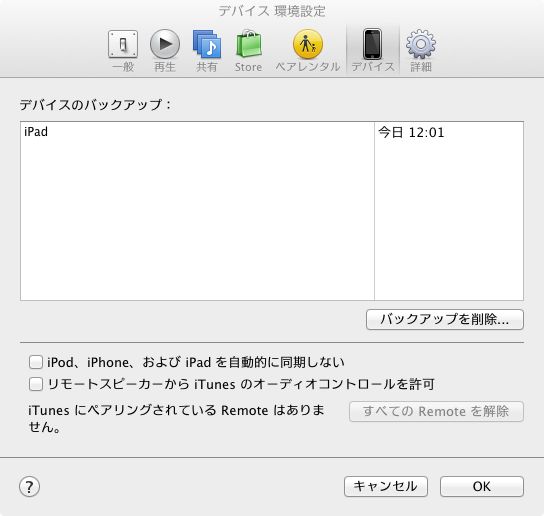Open the ペアレンタル parental controls icon
This screenshot has width=544, height=516.
coord(308,51)
